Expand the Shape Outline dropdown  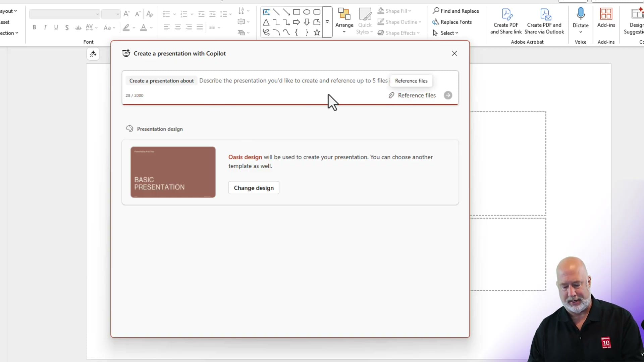pyautogui.click(x=420, y=22)
